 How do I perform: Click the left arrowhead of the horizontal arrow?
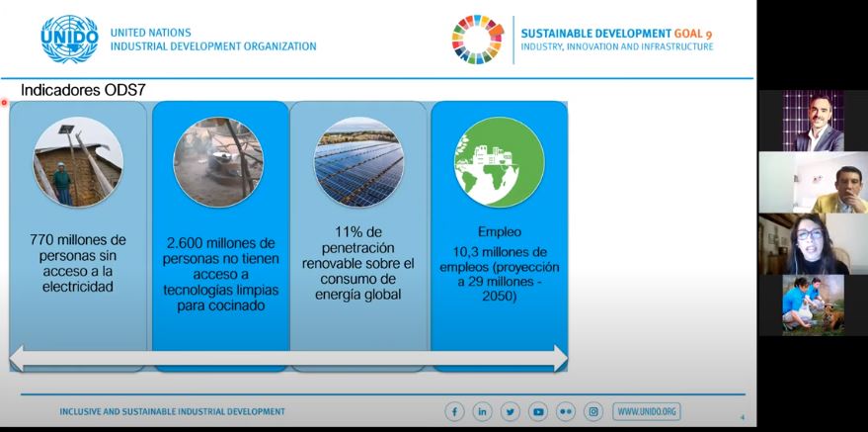click(x=18, y=358)
